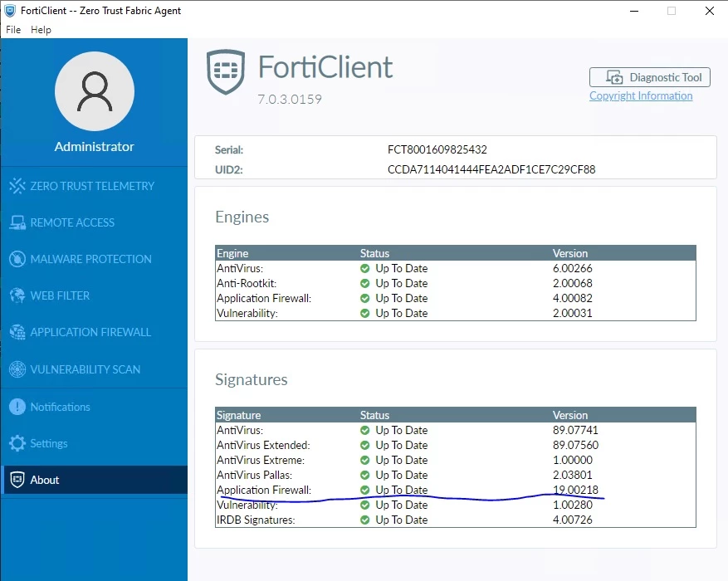Click the Administrator user avatar
This screenshot has width=728, height=581.
(x=95, y=91)
